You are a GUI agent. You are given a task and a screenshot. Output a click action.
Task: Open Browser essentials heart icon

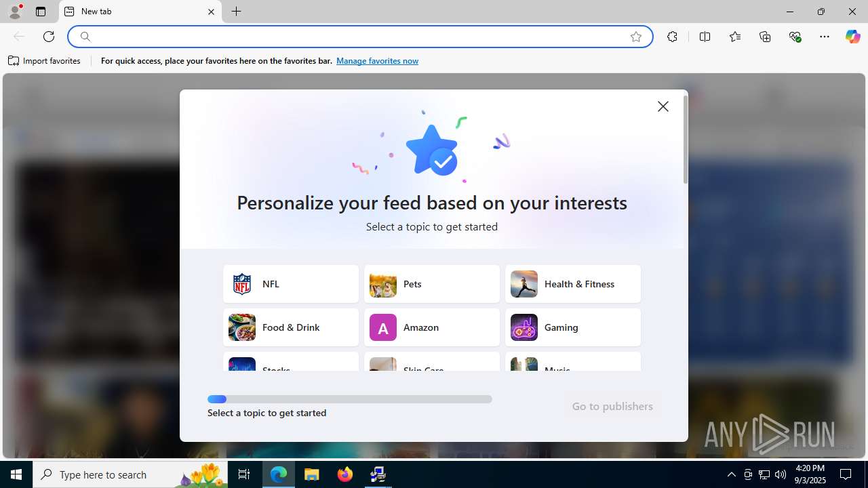coord(795,37)
